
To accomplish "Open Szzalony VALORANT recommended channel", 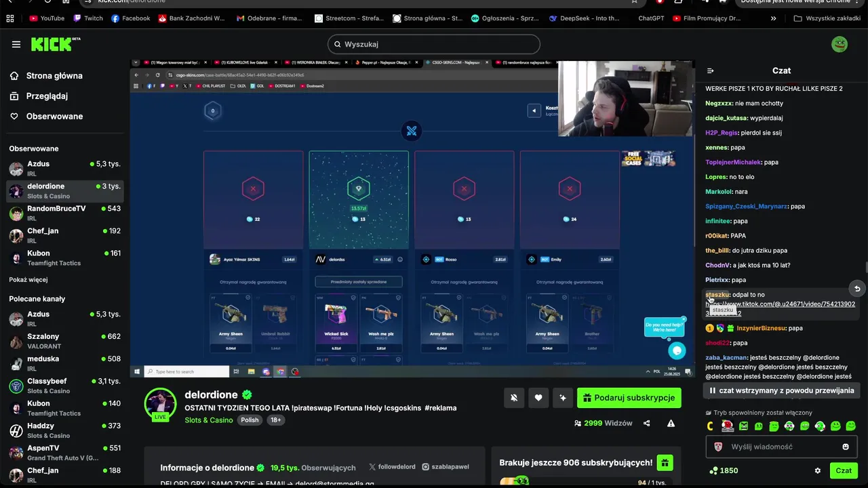I will point(65,342).
